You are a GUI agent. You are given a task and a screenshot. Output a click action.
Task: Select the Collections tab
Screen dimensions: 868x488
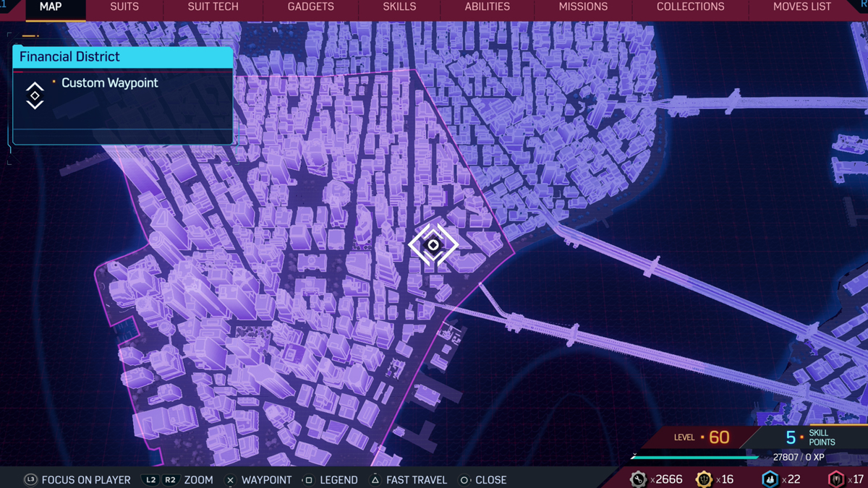pyautogui.click(x=690, y=7)
